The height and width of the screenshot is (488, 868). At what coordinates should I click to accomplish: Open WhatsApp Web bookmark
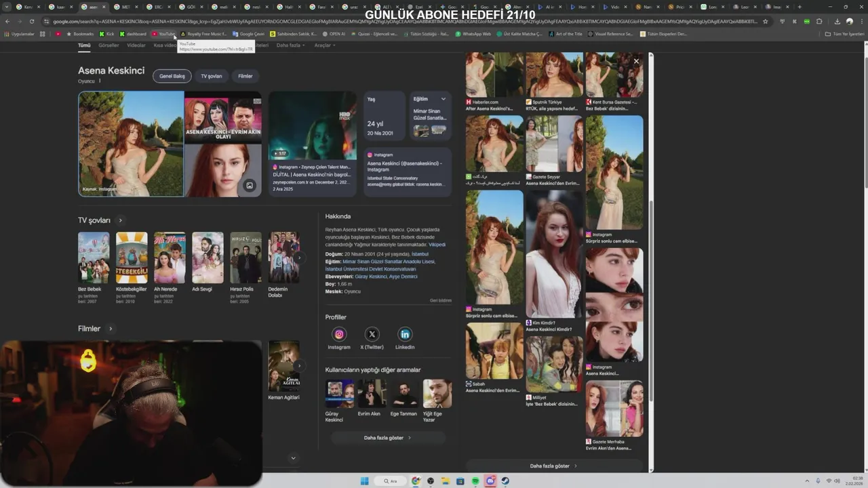(x=473, y=33)
